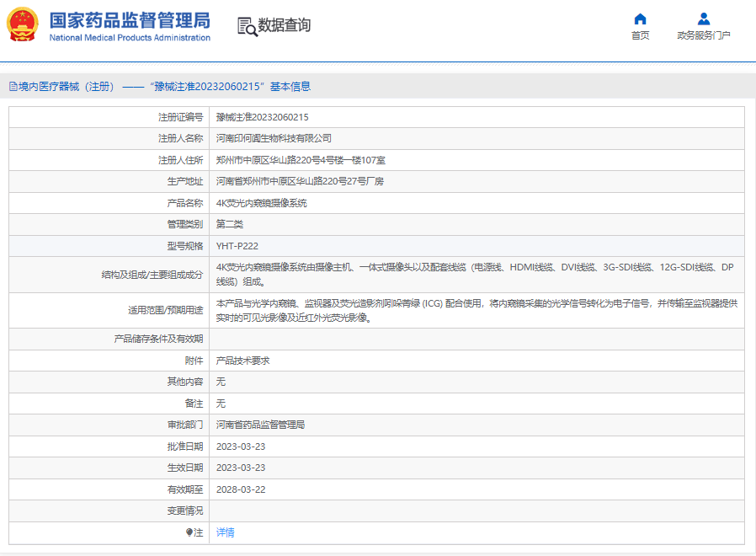
Task: Click the 生产地址 row label
Action: 185,181
